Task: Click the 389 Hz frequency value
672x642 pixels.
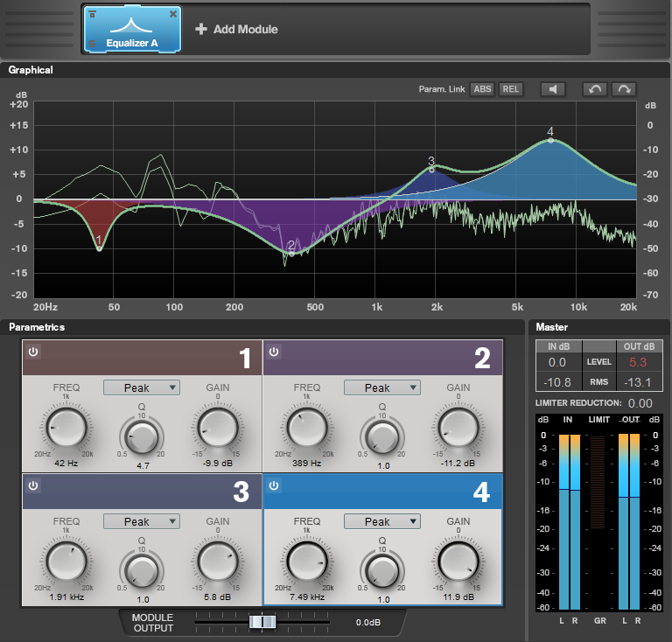Action: 307,463
